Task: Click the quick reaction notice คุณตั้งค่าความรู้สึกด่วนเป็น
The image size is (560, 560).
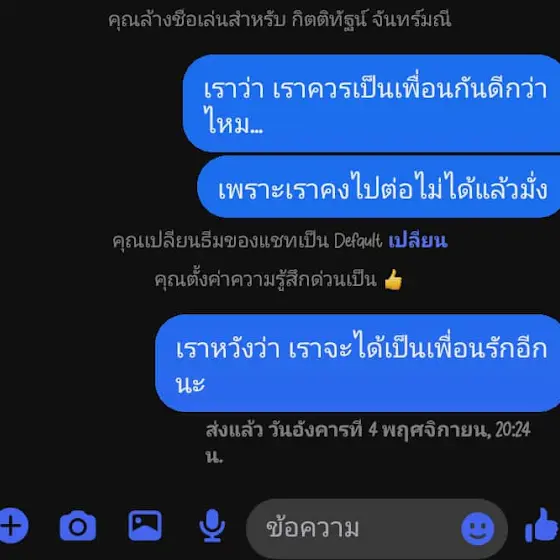Action: 265,280
